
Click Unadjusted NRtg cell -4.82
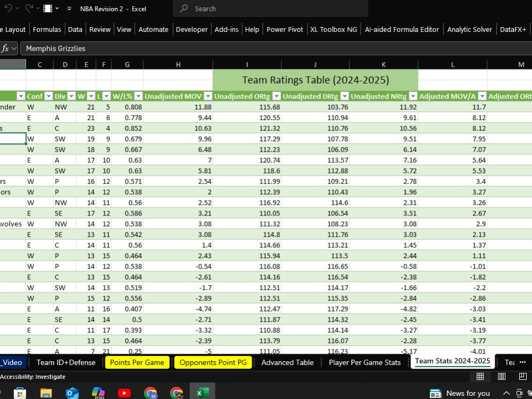tap(384, 309)
